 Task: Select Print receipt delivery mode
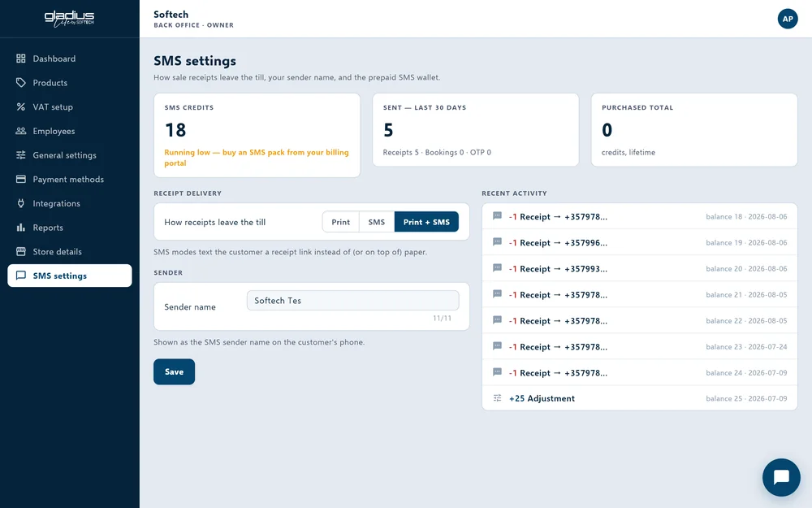coord(341,222)
